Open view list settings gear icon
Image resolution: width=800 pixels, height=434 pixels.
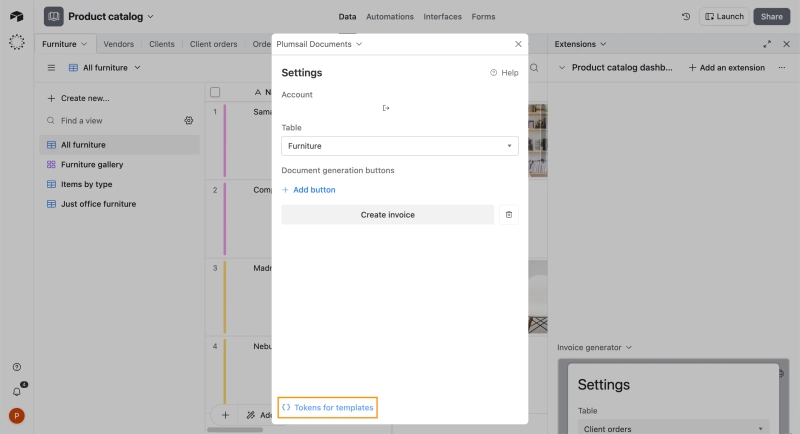189,120
